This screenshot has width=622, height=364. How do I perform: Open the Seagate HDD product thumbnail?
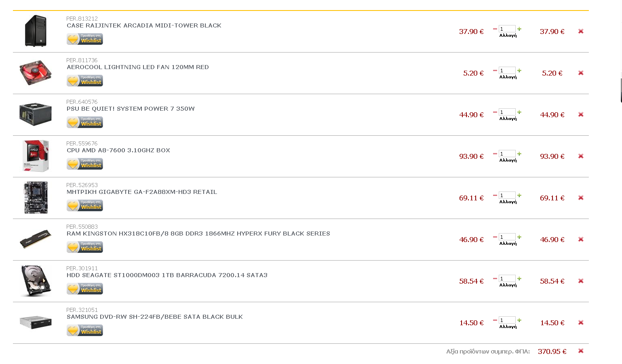point(36,281)
